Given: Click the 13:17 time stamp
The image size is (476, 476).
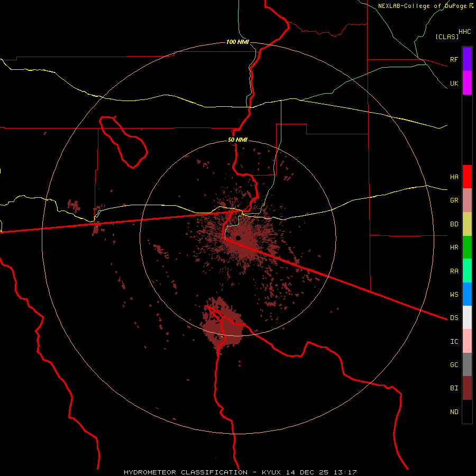Looking at the screenshot, I should (344, 472).
